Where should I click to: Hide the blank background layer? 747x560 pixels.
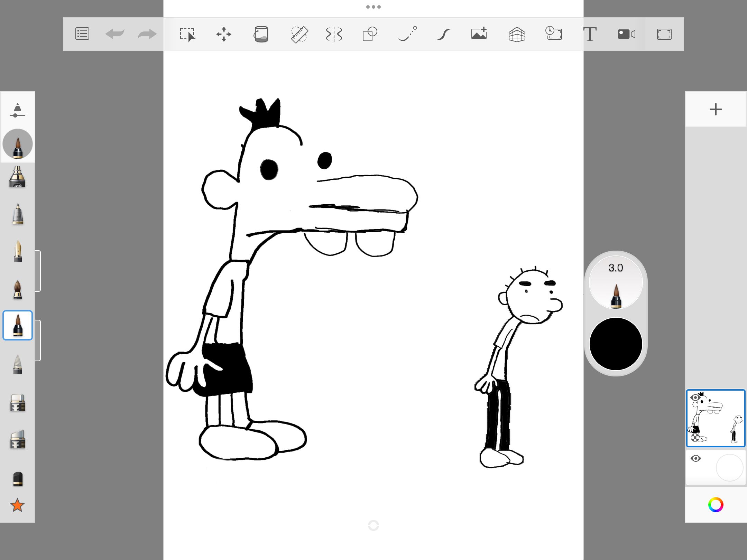(x=695, y=459)
